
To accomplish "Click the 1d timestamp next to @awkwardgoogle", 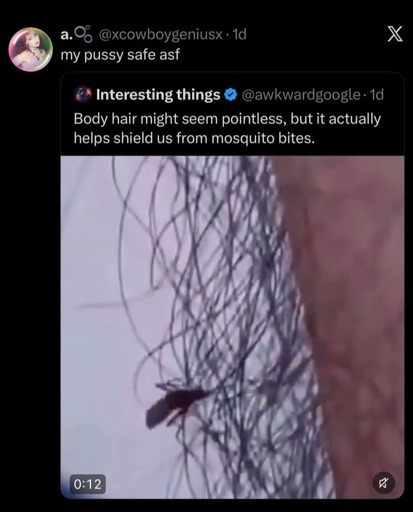I will (x=377, y=95).
